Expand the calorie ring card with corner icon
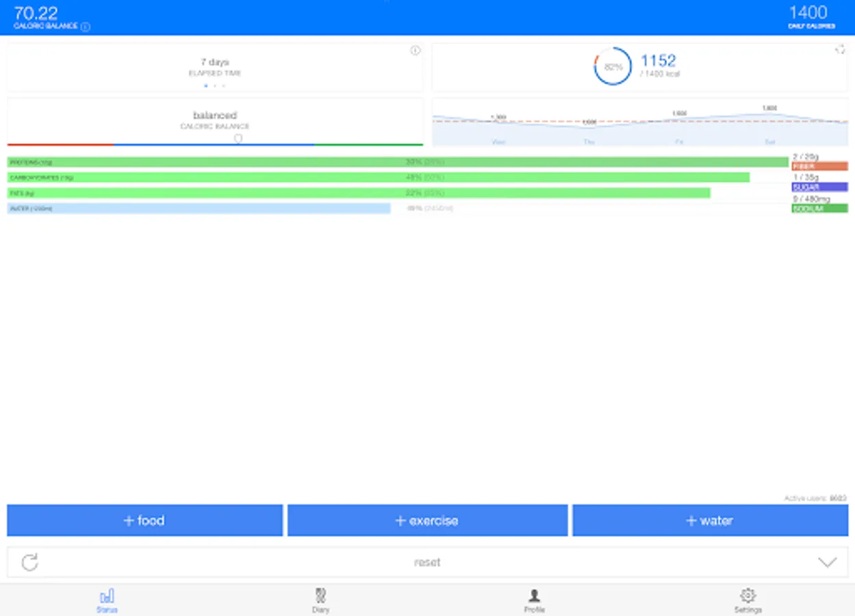Screen dimensions: 855x616 tap(840, 49)
